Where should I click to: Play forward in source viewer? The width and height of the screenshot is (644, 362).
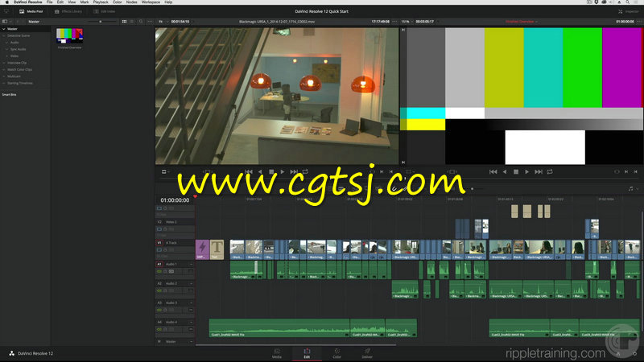click(x=283, y=172)
